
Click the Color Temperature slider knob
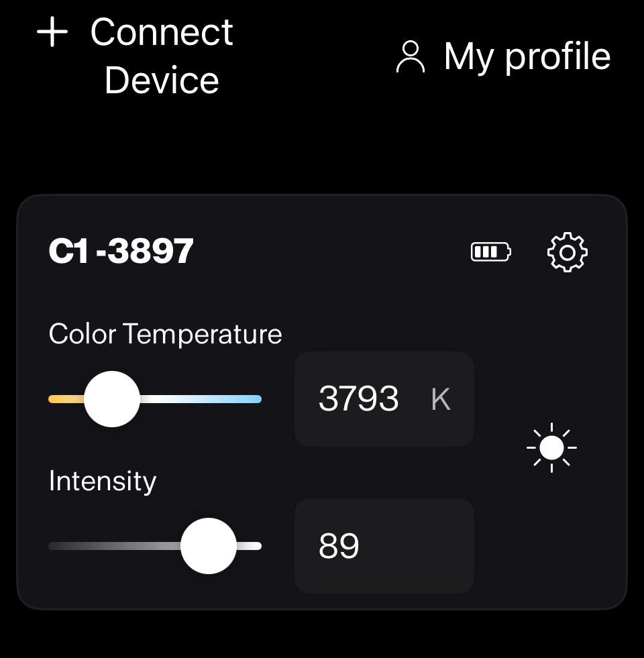111,398
